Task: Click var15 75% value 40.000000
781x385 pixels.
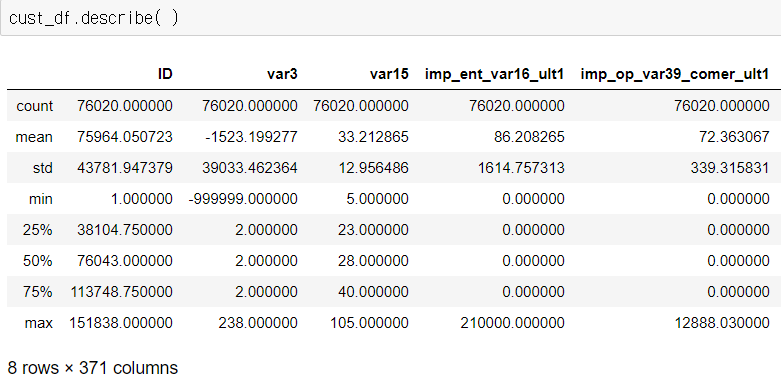Action: click(374, 292)
